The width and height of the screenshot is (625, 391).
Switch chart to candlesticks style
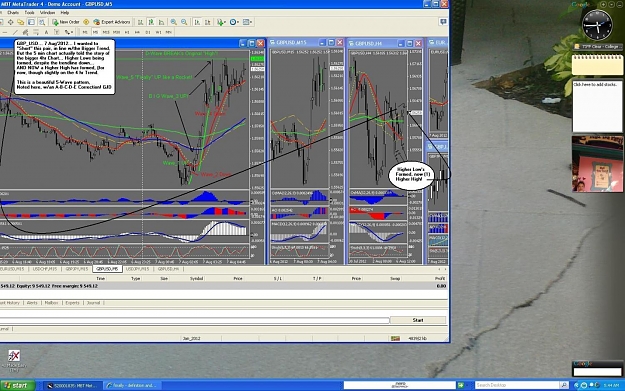[151, 22]
